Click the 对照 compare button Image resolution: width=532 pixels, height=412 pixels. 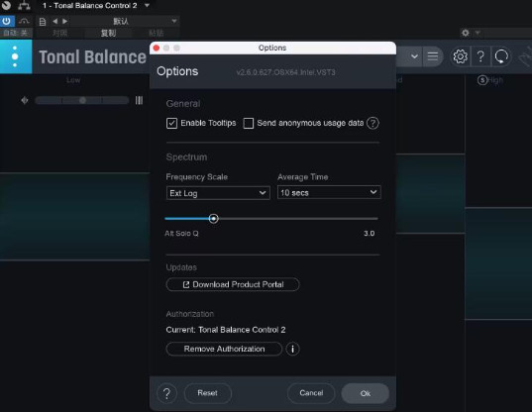[60, 33]
